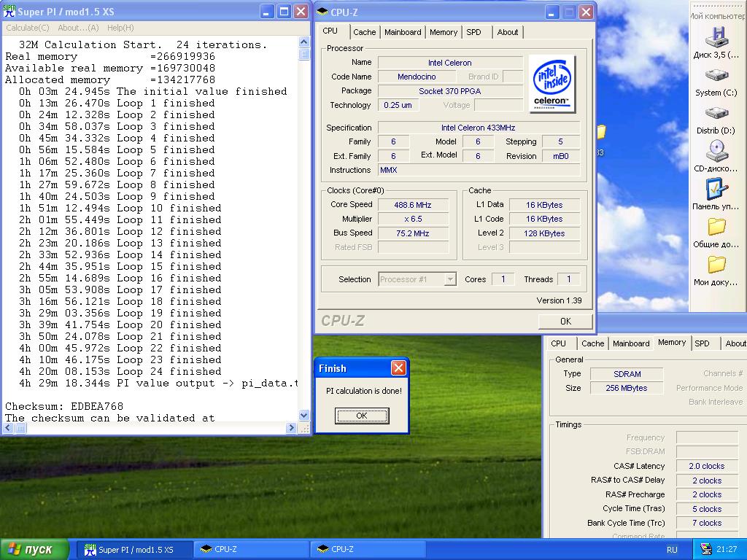Click Super PI horizontal scrollbar right arrow
This screenshot has width=747, height=560.
(x=292, y=427)
